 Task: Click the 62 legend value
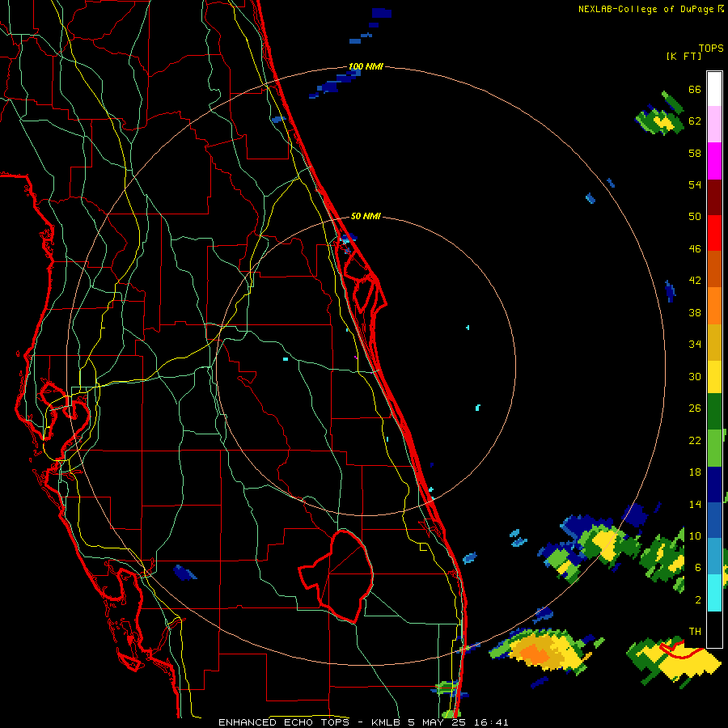point(695,121)
